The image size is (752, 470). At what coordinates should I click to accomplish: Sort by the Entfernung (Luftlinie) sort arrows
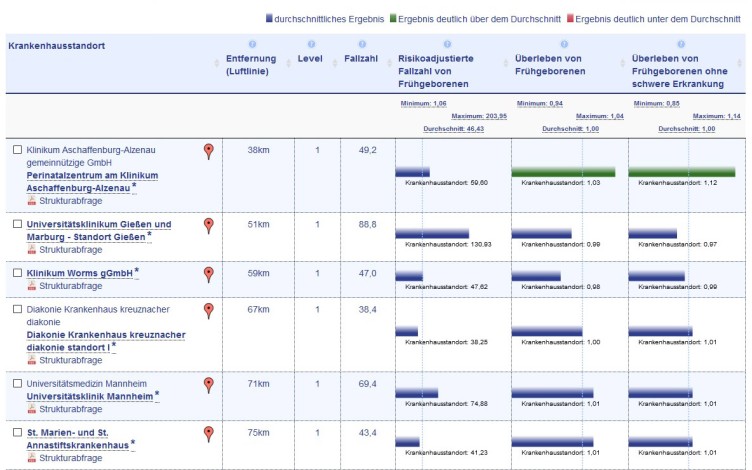pos(288,63)
